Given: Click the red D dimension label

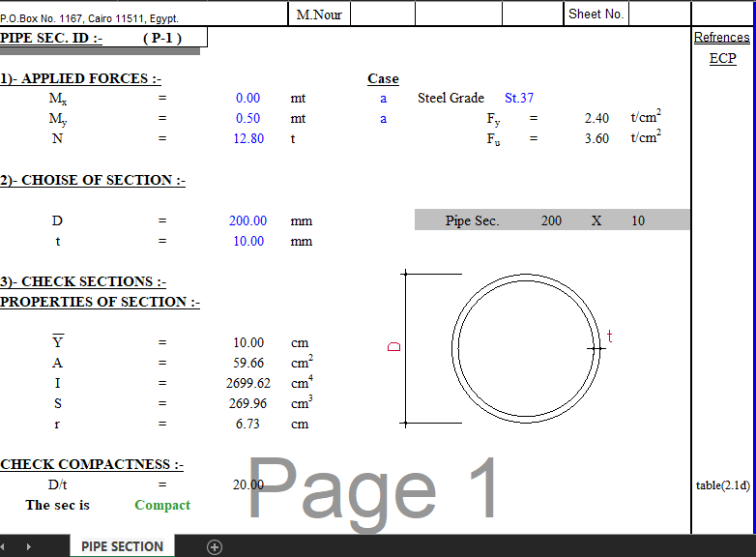Looking at the screenshot, I should coord(393,347).
